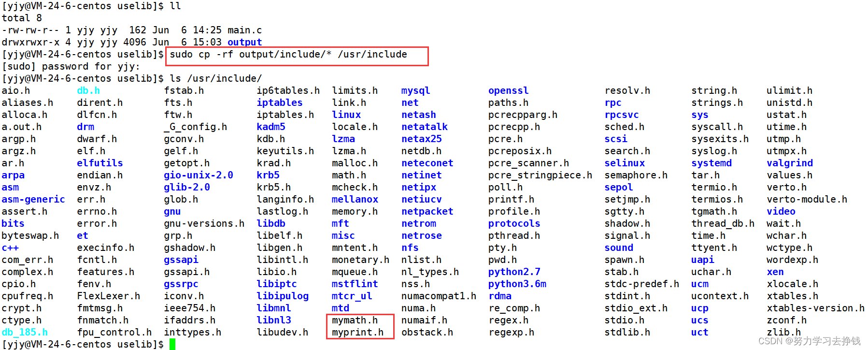Select the 'mysql' directory
This screenshot has width=868, height=350.
pos(415,91)
